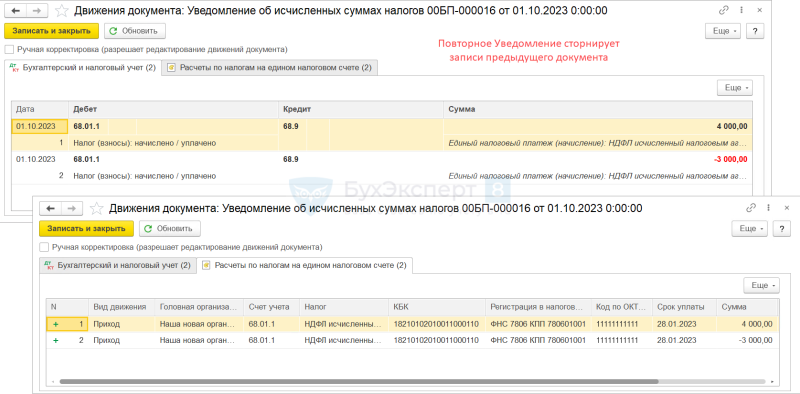Copy link icon in lower window
This screenshot has height=394, width=800.
[751, 208]
